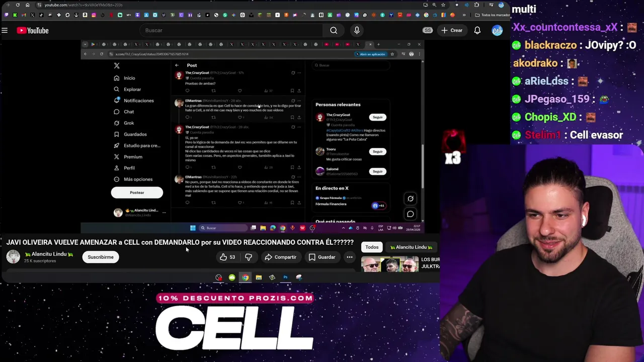Start voice search with the microphone icon
The height and width of the screenshot is (362, 644).
(x=357, y=31)
